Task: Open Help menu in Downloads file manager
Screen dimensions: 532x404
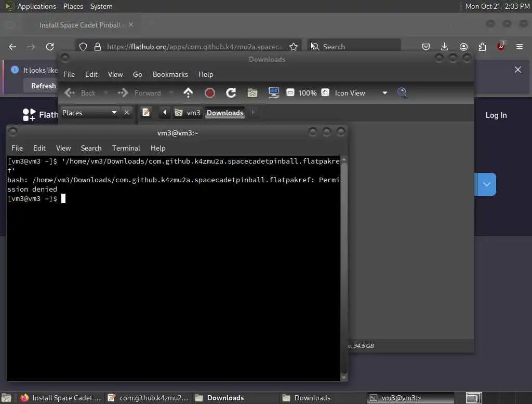Action: [206, 74]
